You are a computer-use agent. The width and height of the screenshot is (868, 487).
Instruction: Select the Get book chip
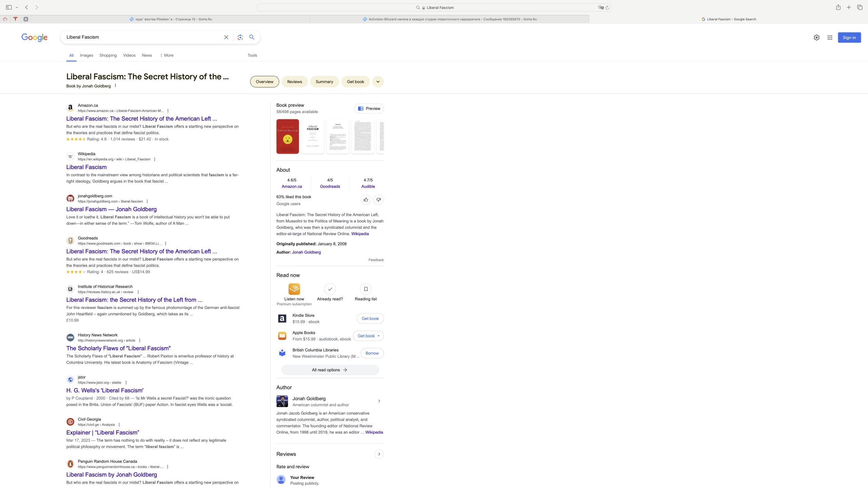coord(355,82)
